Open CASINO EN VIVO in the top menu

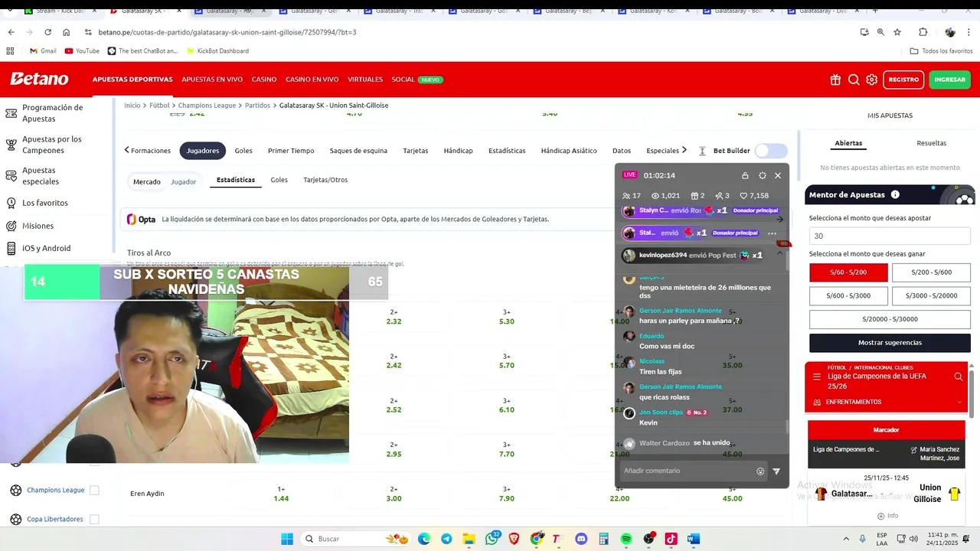(x=312, y=80)
